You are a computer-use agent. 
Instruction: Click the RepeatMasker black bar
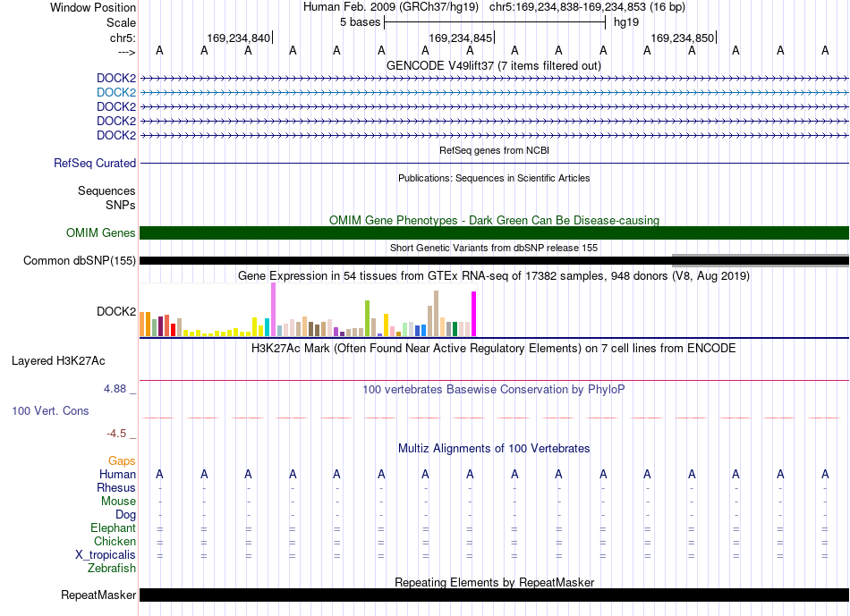coord(494,595)
